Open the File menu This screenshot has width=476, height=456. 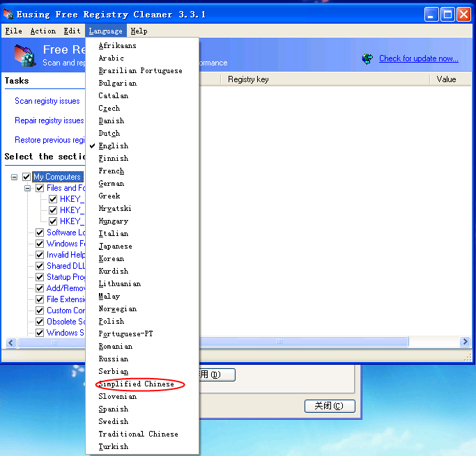click(14, 31)
